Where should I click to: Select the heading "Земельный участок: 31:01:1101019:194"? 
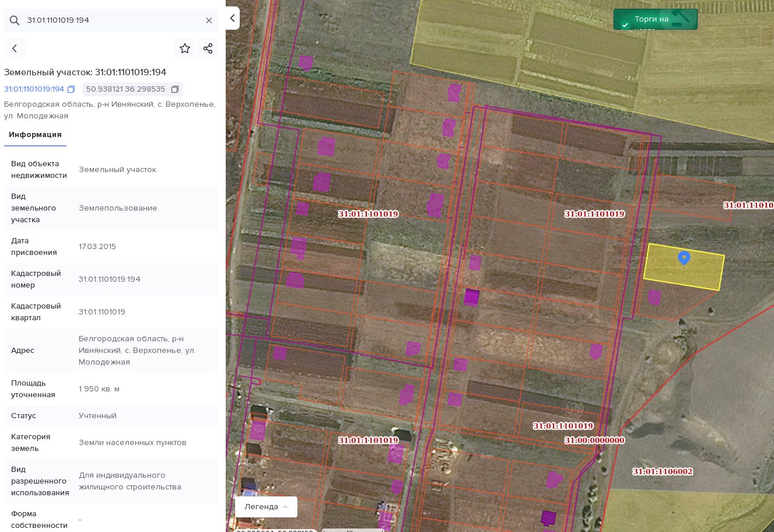[85, 72]
